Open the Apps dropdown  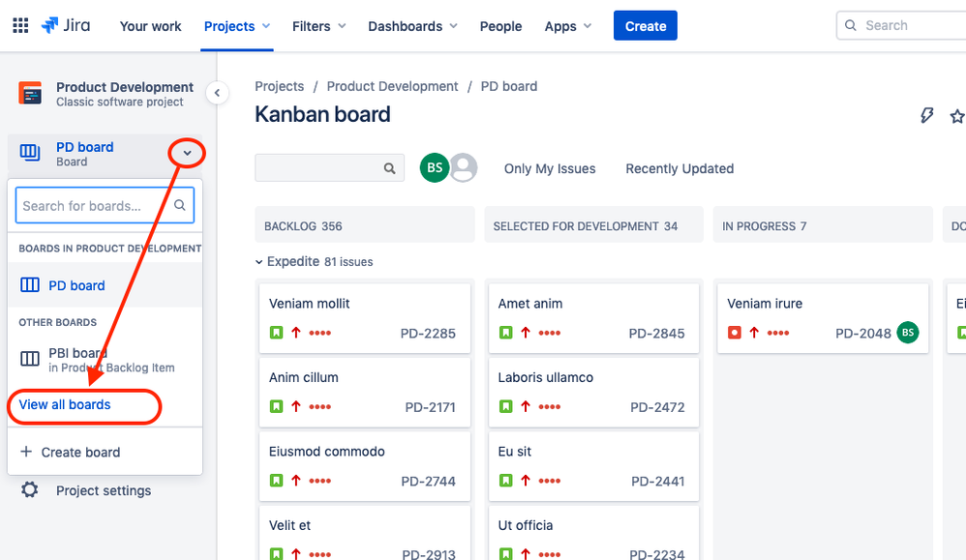[568, 26]
